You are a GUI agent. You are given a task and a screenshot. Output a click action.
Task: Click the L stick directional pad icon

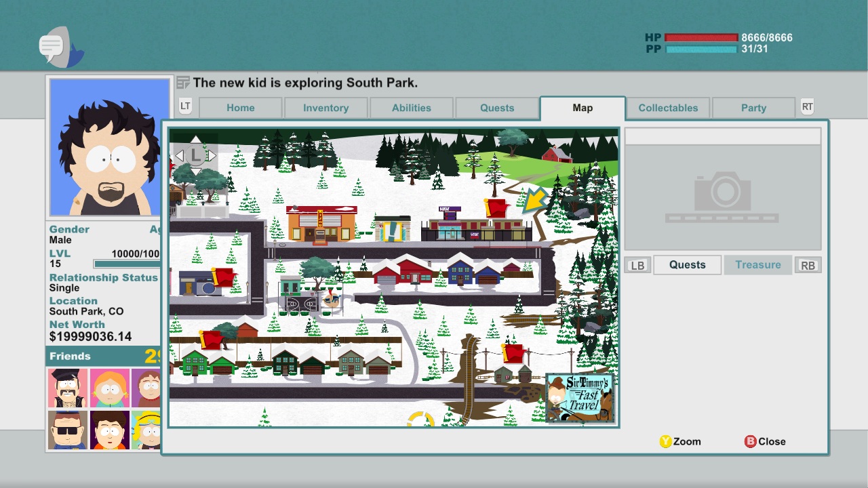[x=195, y=155]
